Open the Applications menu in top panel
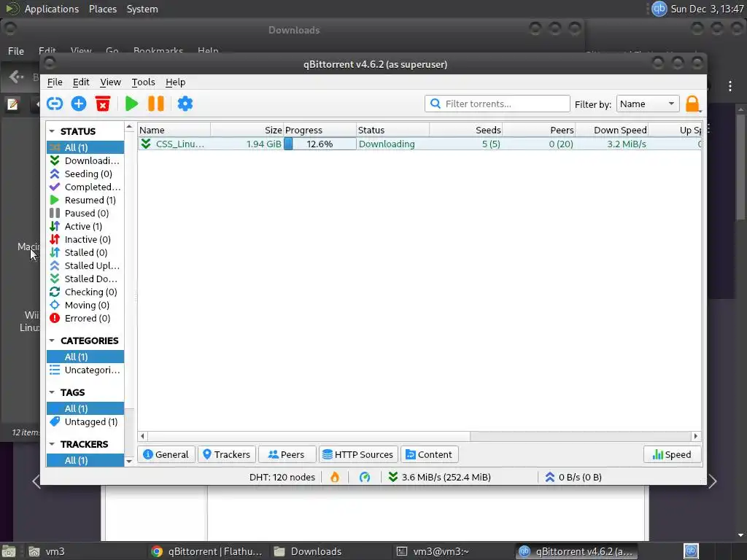747x560 pixels. coord(52,9)
